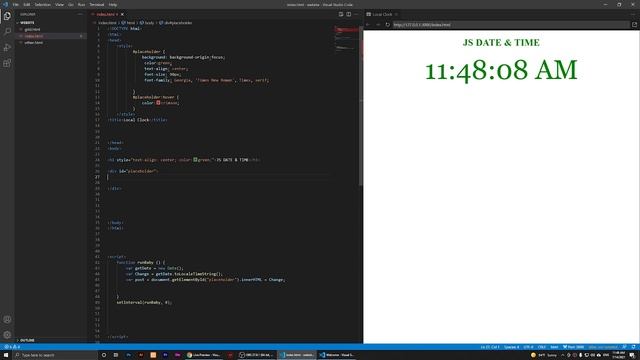Open the File menu

[x=16, y=4]
